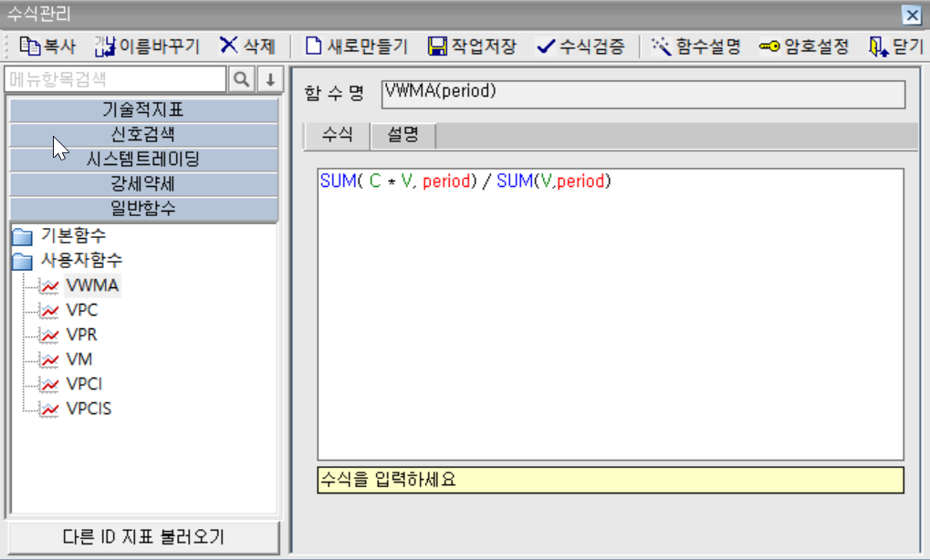Open the 기술적지표 category
This screenshot has height=560, width=930.
click(143, 110)
